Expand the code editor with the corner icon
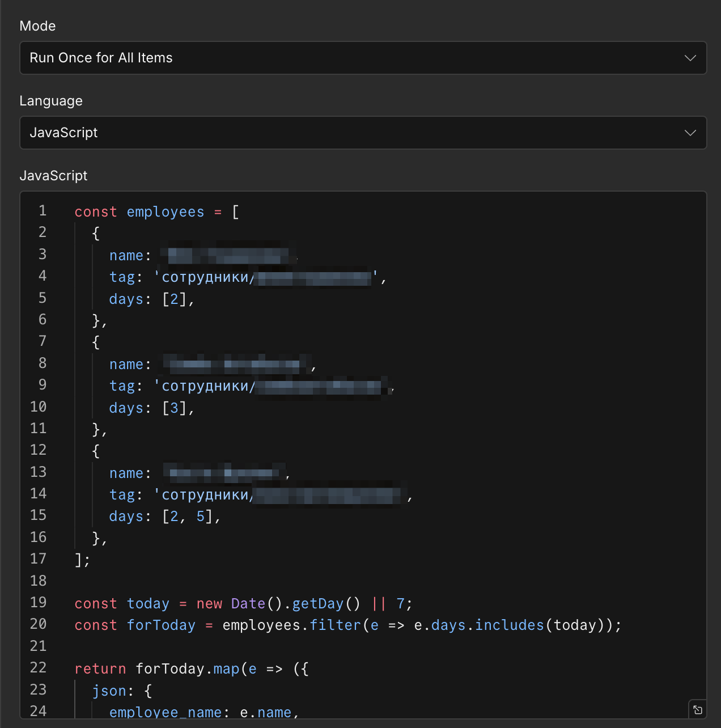This screenshot has width=721, height=728. [x=698, y=710]
